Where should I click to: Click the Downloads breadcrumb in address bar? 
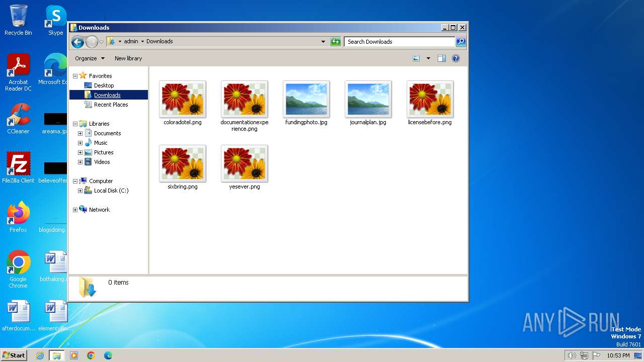pos(159,41)
